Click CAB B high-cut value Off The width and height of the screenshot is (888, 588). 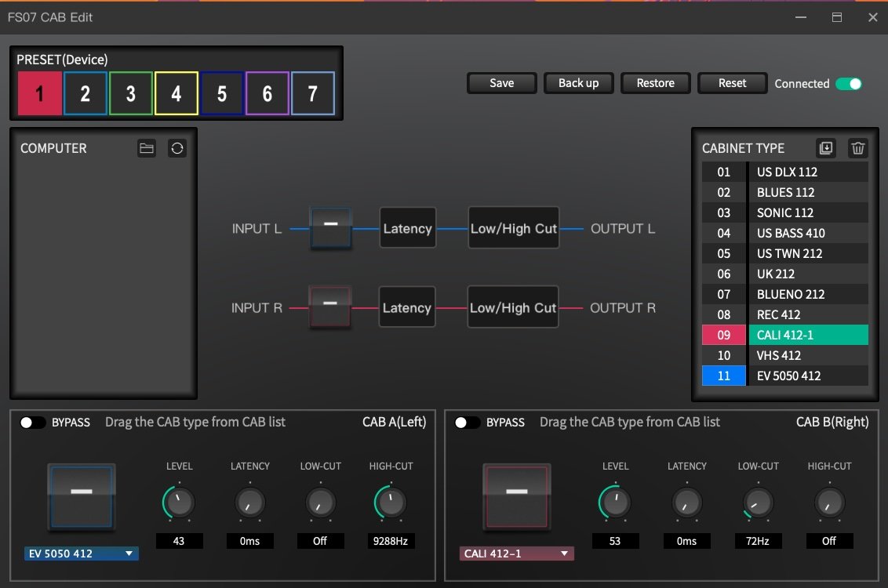point(829,541)
